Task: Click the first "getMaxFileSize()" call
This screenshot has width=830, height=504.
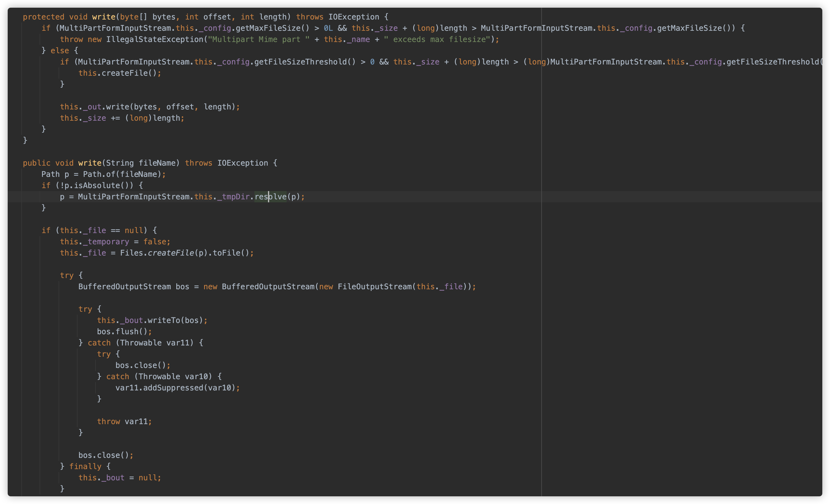Action: pos(272,28)
